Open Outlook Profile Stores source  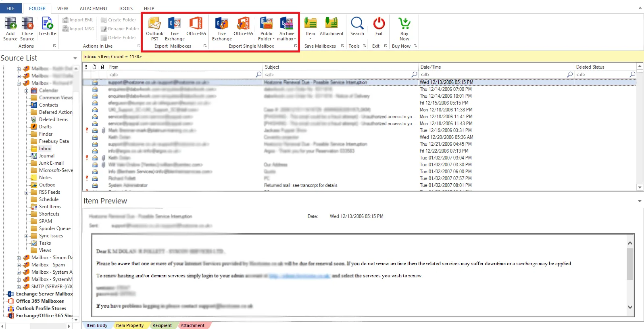click(x=41, y=308)
